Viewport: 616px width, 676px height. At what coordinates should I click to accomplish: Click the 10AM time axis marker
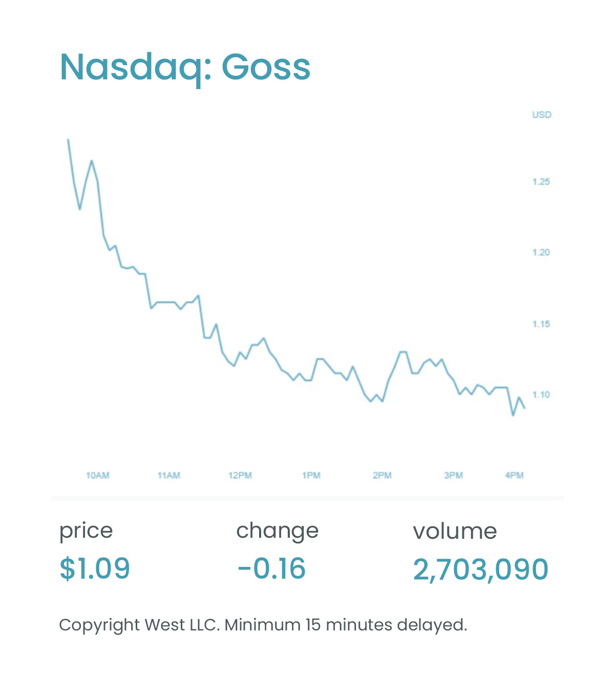[x=97, y=475]
